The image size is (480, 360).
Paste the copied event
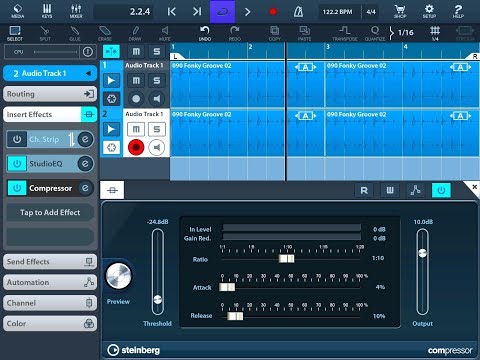click(304, 33)
